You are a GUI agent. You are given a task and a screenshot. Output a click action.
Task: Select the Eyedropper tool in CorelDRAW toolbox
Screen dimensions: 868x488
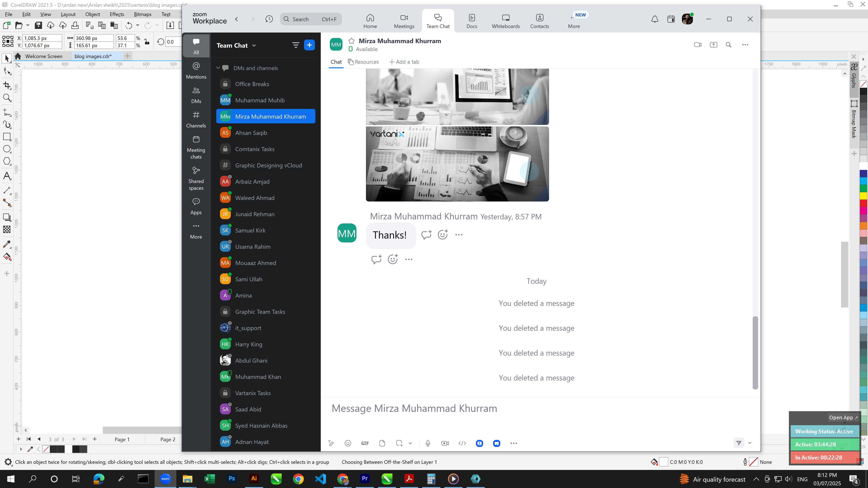click(7, 244)
